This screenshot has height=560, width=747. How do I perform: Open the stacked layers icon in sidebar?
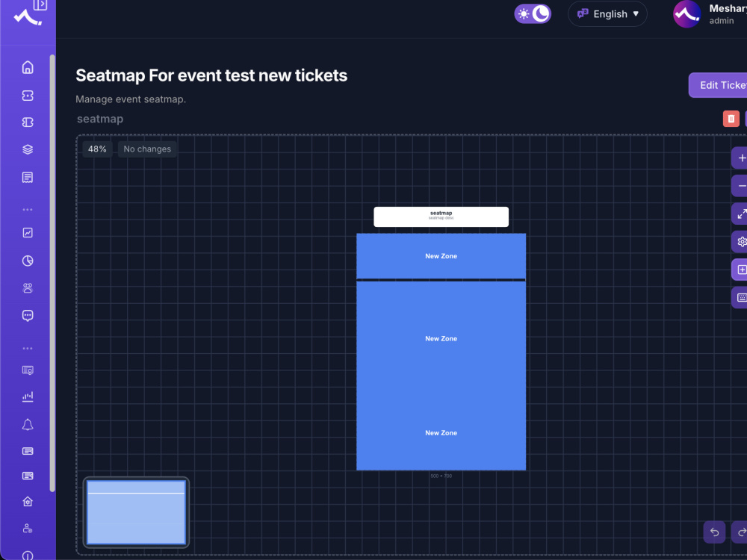point(28,149)
